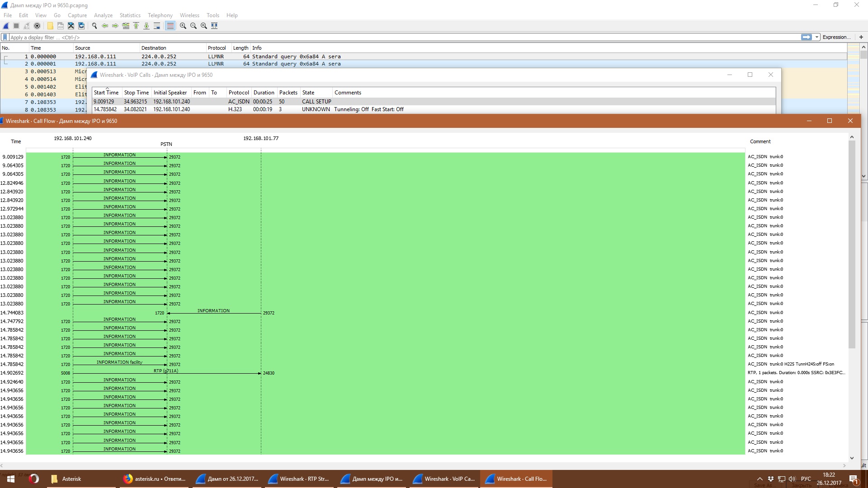The width and height of the screenshot is (868, 488).
Task: Open the Statistics menu
Action: pyautogui.click(x=130, y=15)
